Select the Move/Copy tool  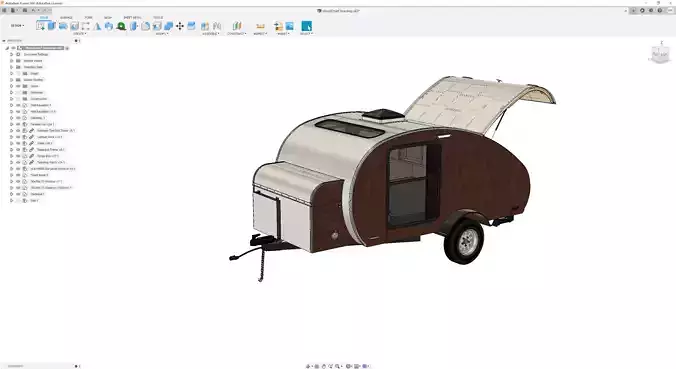tap(180, 26)
